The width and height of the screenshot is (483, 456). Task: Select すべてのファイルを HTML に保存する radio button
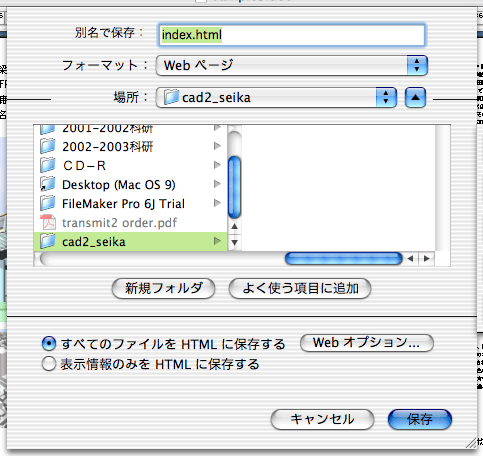coord(49,344)
